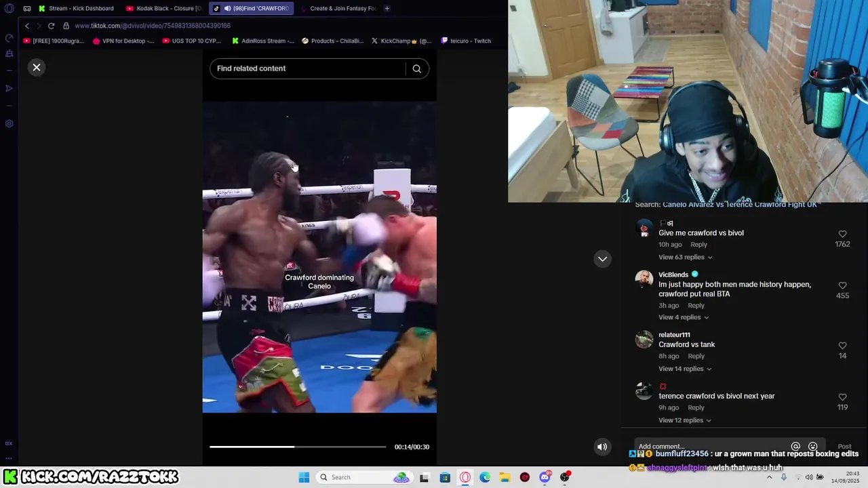Screen dimensions: 868x488
Task: Open VPN for Desktop bookmark
Action: tap(123, 41)
